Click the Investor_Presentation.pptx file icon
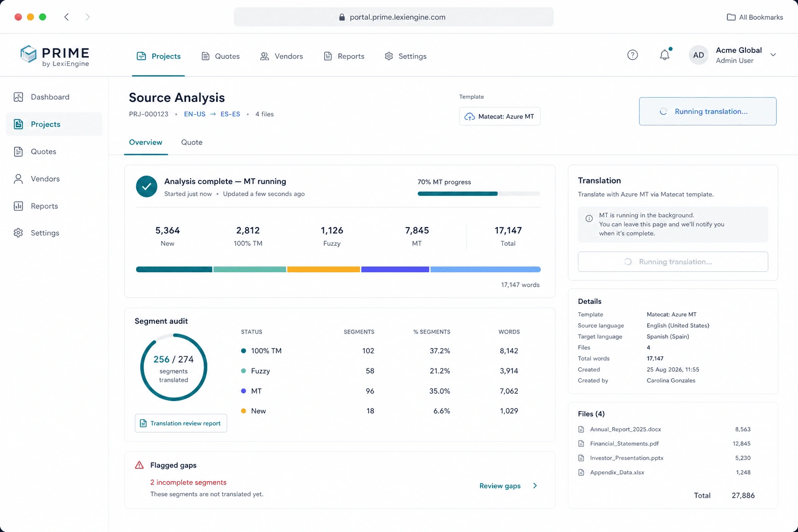 pyautogui.click(x=581, y=458)
